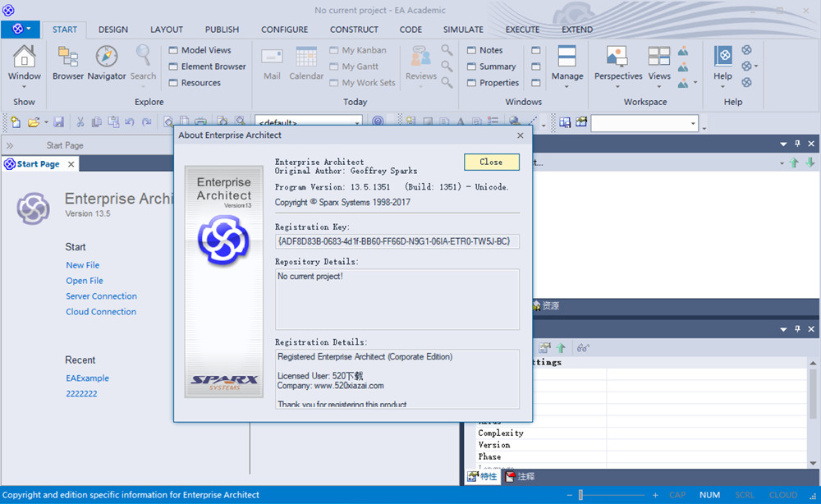Expand the arrow beside the bottom workspace people icon
Screen dimensions: 821x504
click(x=695, y=82)
